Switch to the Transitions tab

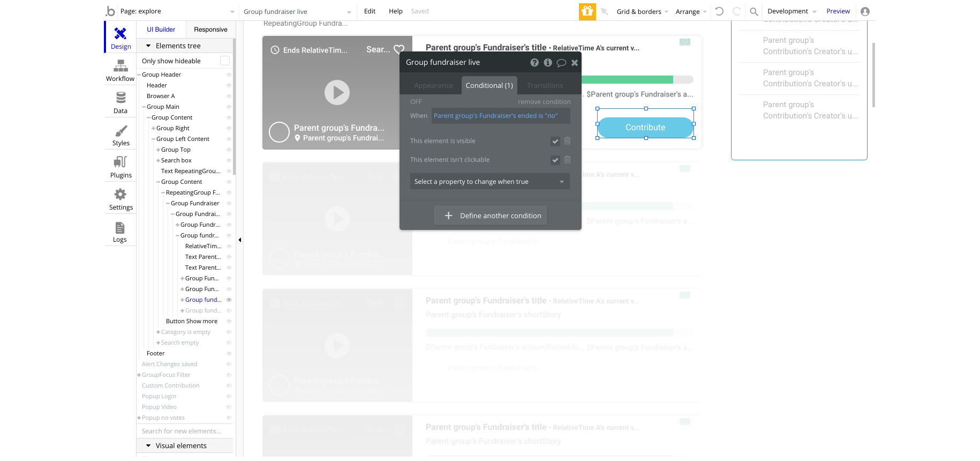click(x=545, y=85)
